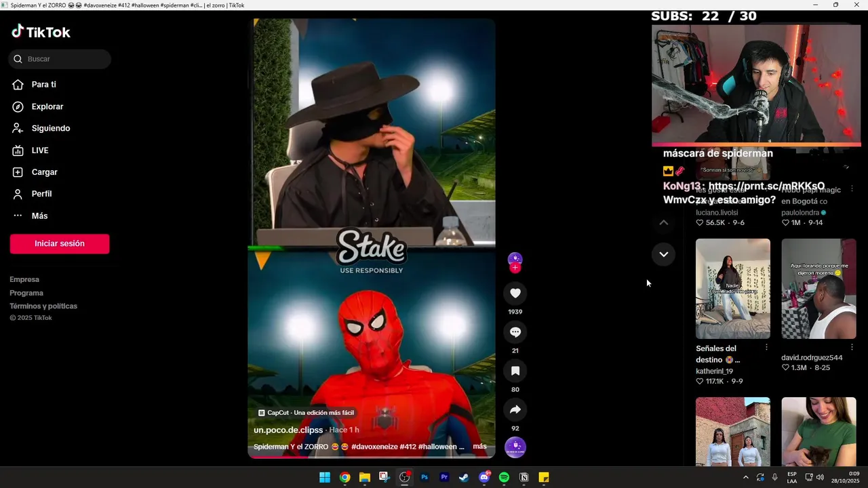Expand caption with más

(x=479, y=447)
